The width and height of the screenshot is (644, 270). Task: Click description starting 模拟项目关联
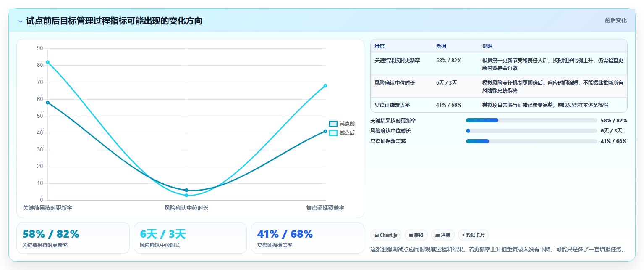click(545, 105)
